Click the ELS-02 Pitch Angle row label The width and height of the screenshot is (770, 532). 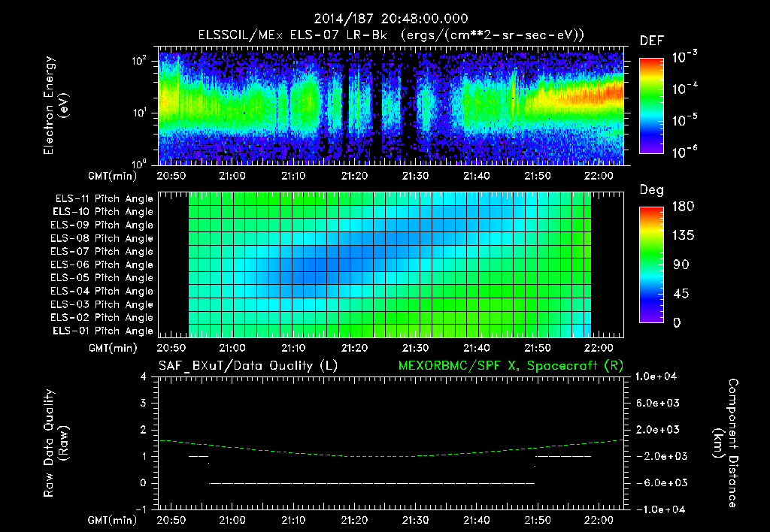[102, 318]
